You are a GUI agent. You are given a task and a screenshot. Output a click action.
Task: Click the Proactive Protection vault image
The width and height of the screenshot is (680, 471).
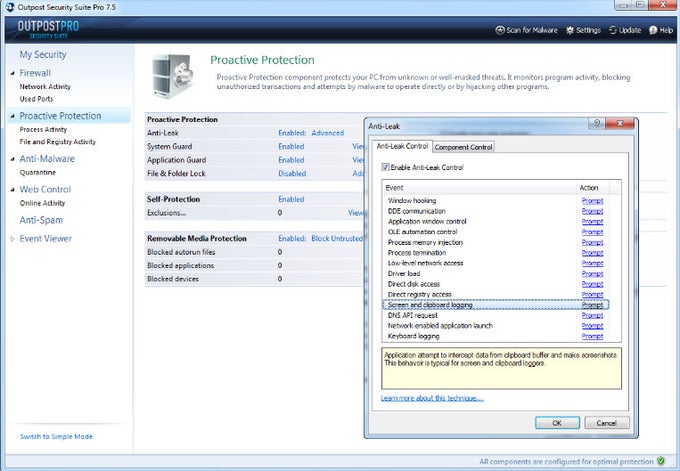tap(173, 76)
